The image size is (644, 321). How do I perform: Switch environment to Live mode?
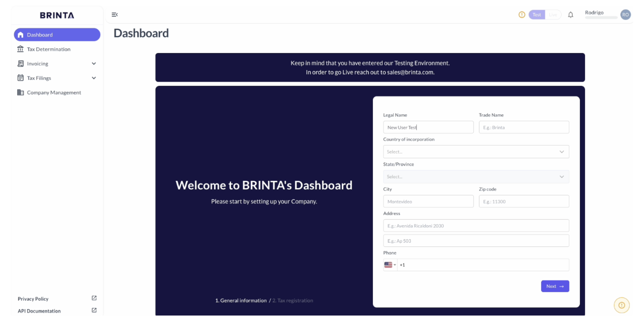553,15
